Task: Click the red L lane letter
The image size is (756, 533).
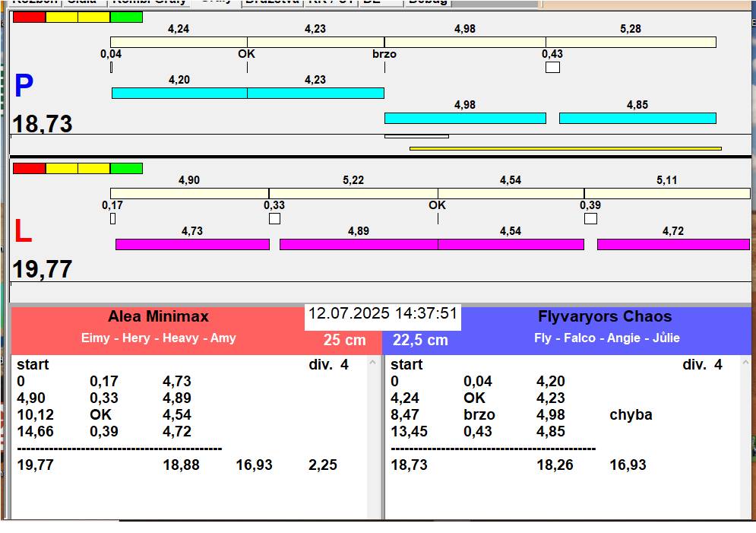Action: click(23, 231)
